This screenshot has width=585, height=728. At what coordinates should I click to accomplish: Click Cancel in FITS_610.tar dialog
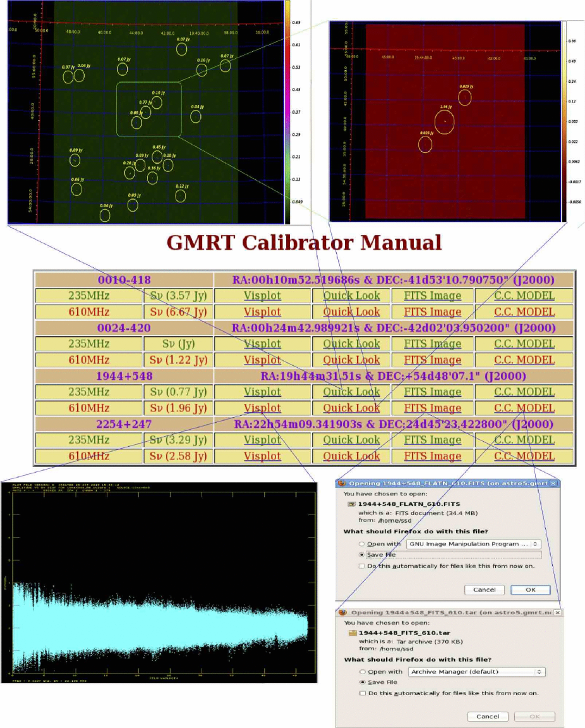[488, 717]
